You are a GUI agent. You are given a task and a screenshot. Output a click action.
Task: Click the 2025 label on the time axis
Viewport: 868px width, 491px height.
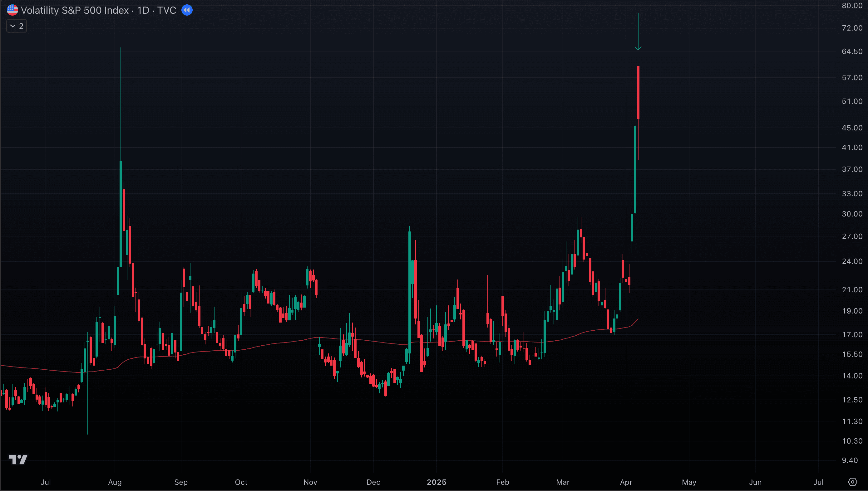[437, 482]
